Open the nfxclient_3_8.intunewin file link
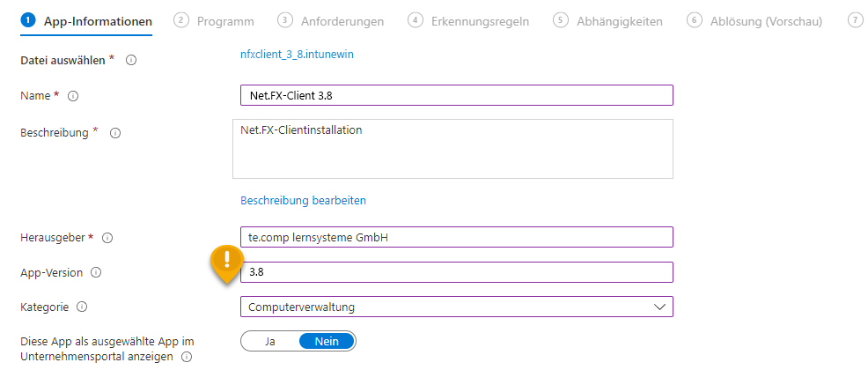 (297, 55)
